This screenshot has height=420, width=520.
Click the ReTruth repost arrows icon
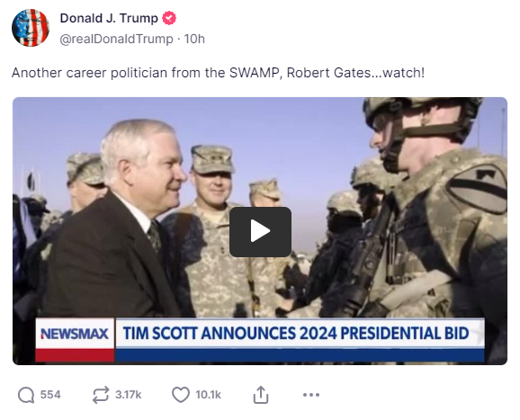101,395
